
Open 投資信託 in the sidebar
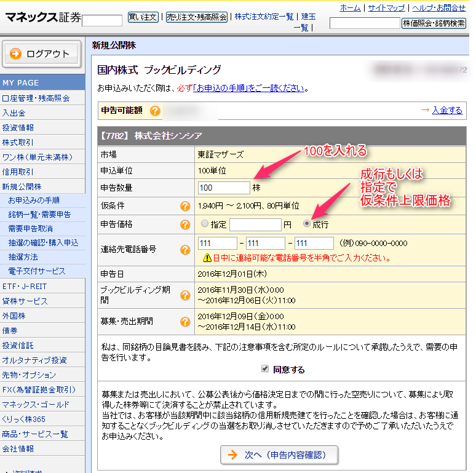42,345
